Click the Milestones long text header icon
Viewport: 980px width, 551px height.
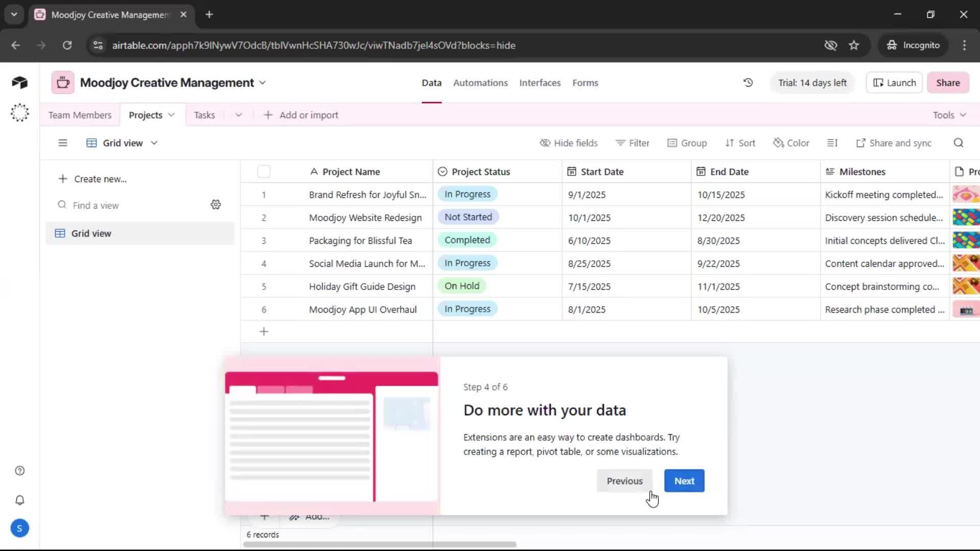coord(830,171)
